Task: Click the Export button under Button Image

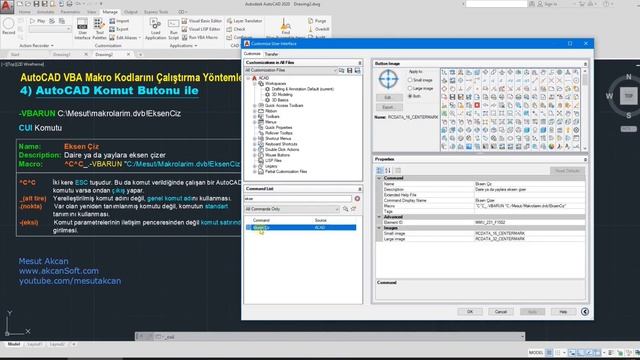Action: [x=389, y=107]
